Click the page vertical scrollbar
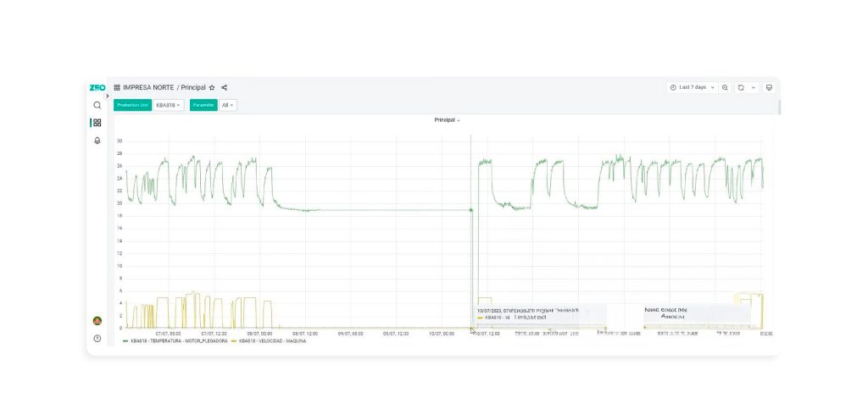The image size is (868, 404). 780,108
